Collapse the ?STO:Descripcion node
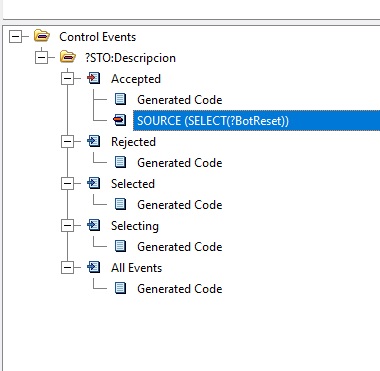The width and height of the screenshot is (380, 371). pos(41,57)
